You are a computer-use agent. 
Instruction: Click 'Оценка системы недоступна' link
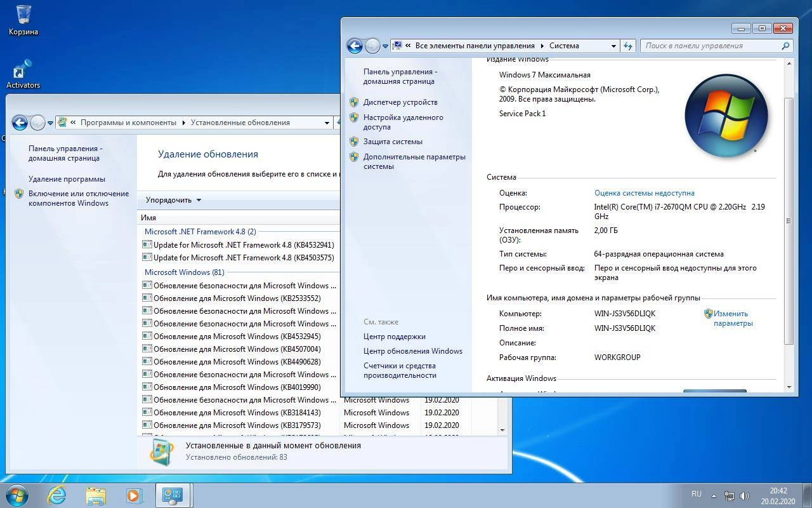tap(645, 193)
